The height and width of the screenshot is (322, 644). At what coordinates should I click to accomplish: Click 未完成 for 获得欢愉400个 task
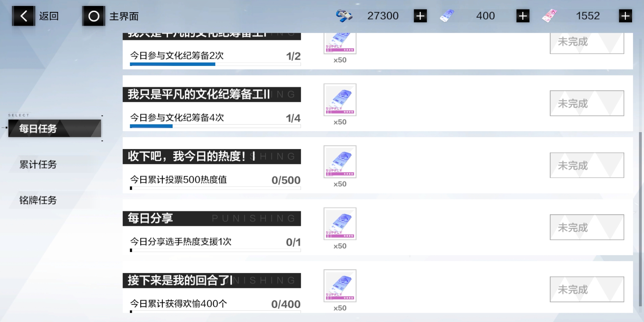[x=587, y=289]
